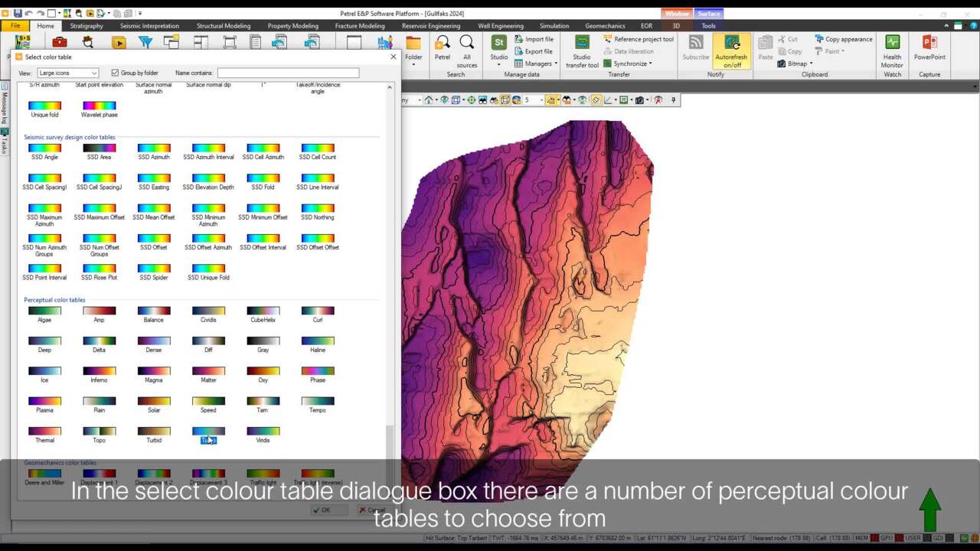
Task: Select the Plasma color table
Action: point(44,405)
